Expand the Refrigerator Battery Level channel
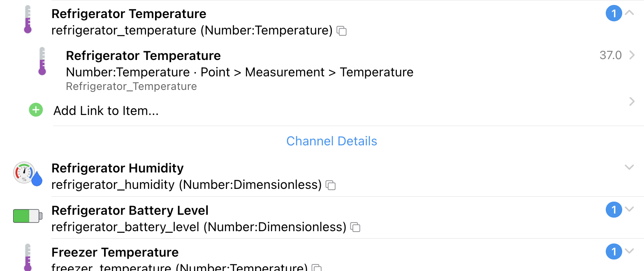This screenshot has height=271, width=644. [629, 209]
